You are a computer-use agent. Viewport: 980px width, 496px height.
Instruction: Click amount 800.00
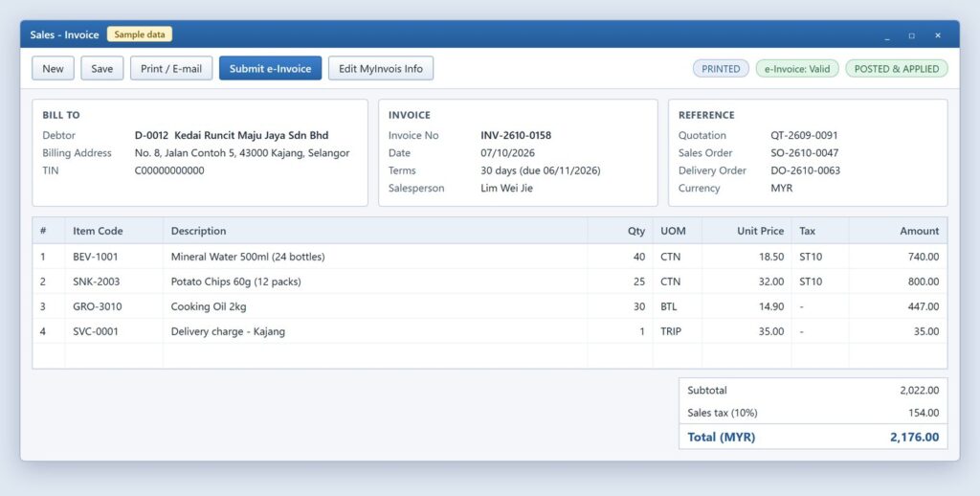[924, 282]
